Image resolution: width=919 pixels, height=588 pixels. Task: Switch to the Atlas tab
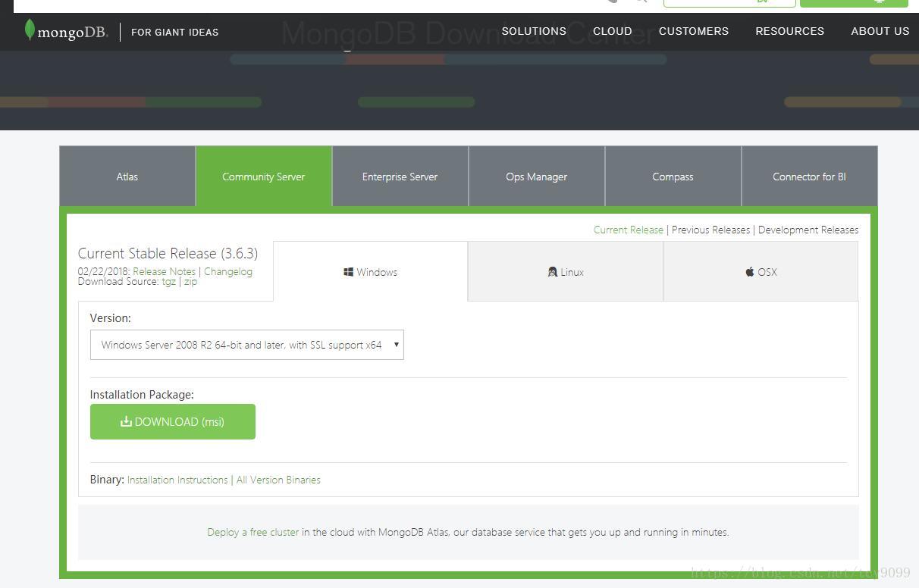click(x=127, y=177)
